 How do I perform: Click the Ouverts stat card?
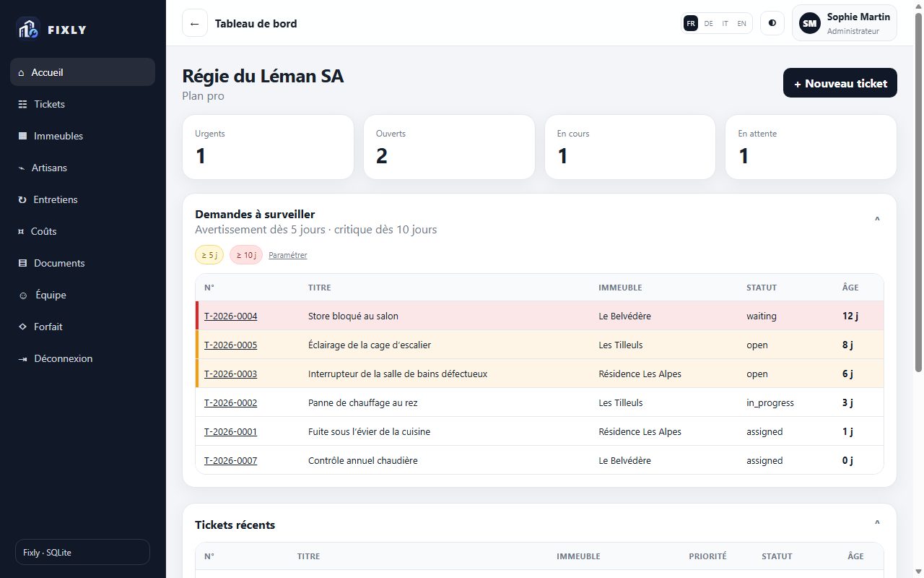[x=449, y=147]
